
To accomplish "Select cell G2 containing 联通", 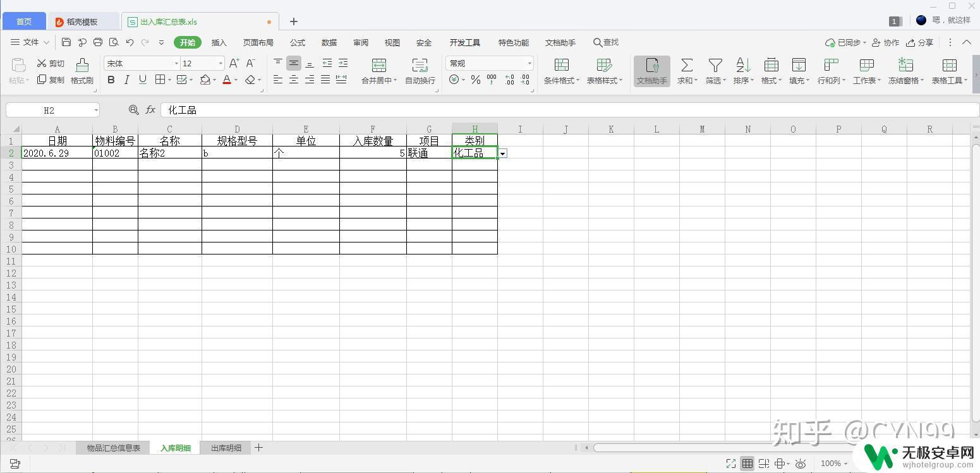I will tap(429, 153).
